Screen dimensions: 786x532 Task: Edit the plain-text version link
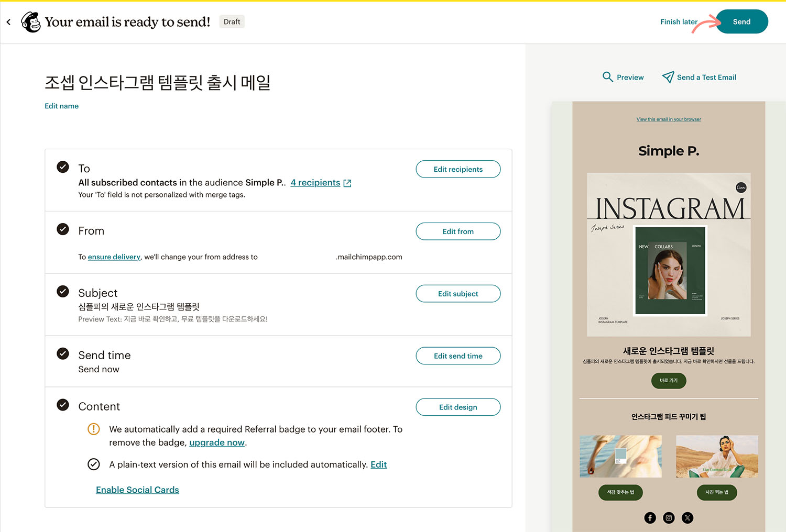pyautogui.click(x=378, y=464)
